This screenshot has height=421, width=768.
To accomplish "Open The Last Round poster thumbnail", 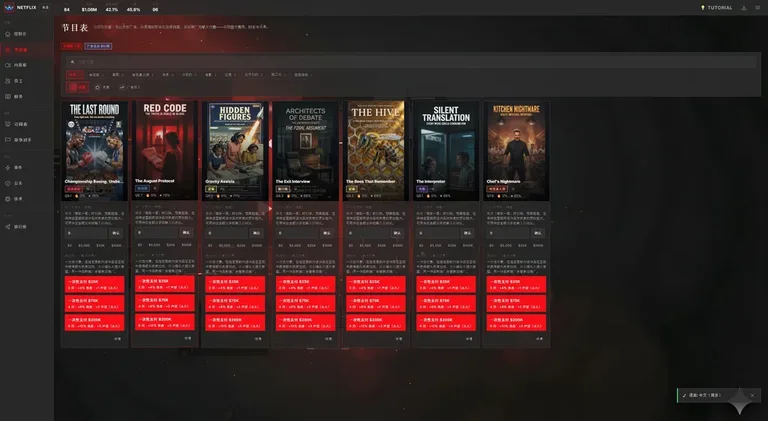I will [95, 150].
